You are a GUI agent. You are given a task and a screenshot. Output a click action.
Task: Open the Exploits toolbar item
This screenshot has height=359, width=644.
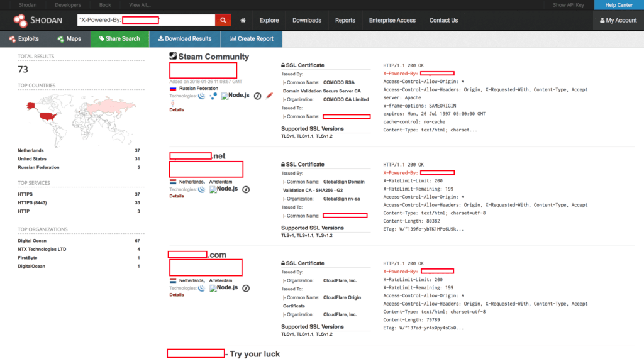pos(24,39)
